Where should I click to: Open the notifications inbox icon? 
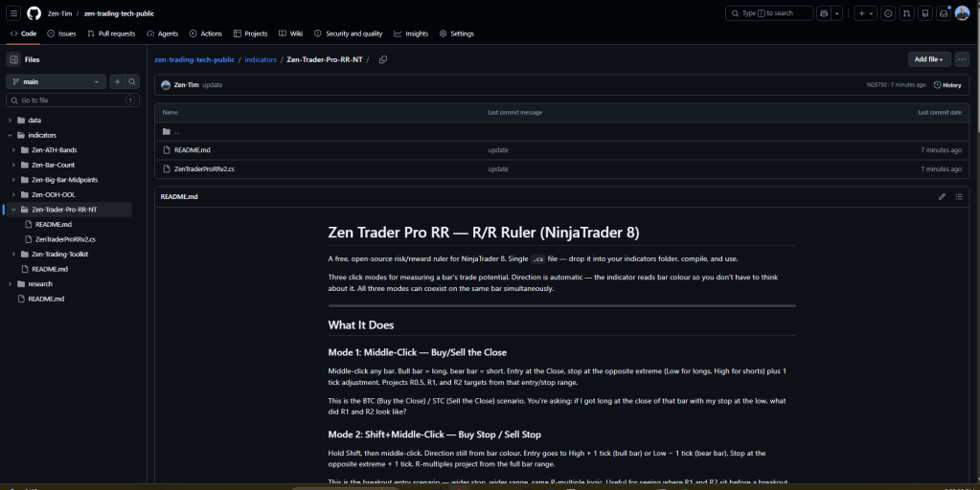click(944, 13)
